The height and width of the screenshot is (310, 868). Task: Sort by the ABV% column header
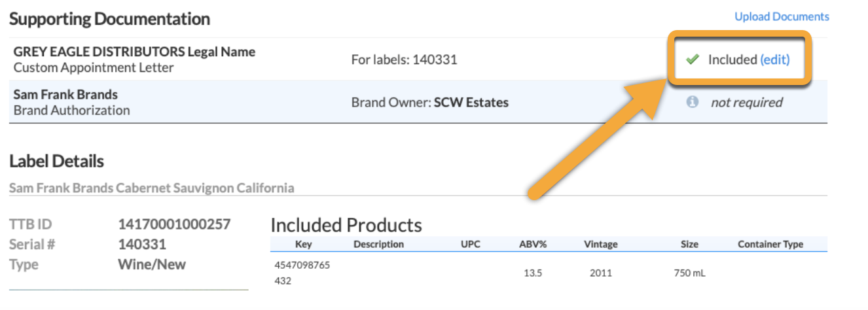(533, 245)
